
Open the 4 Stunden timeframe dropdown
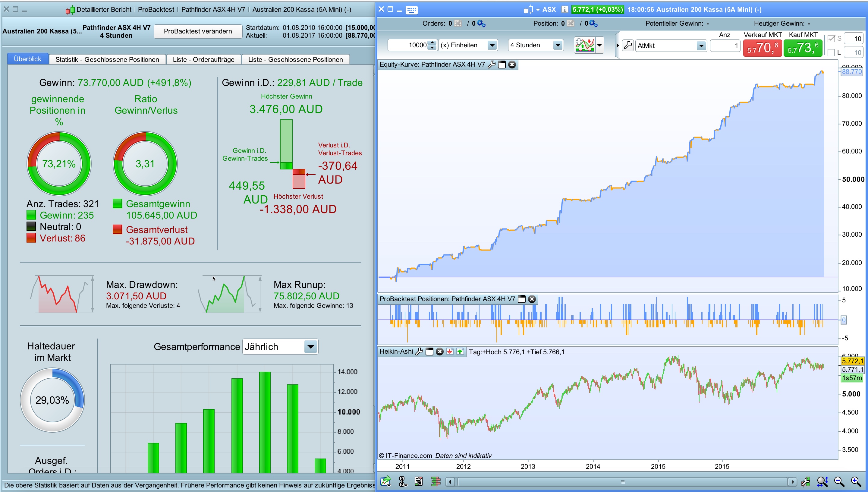click(x=558, y=45)
